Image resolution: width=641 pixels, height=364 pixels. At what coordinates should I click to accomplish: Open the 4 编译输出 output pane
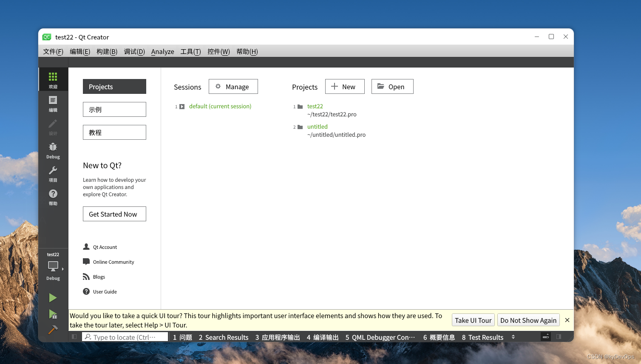tap(323, 337)
